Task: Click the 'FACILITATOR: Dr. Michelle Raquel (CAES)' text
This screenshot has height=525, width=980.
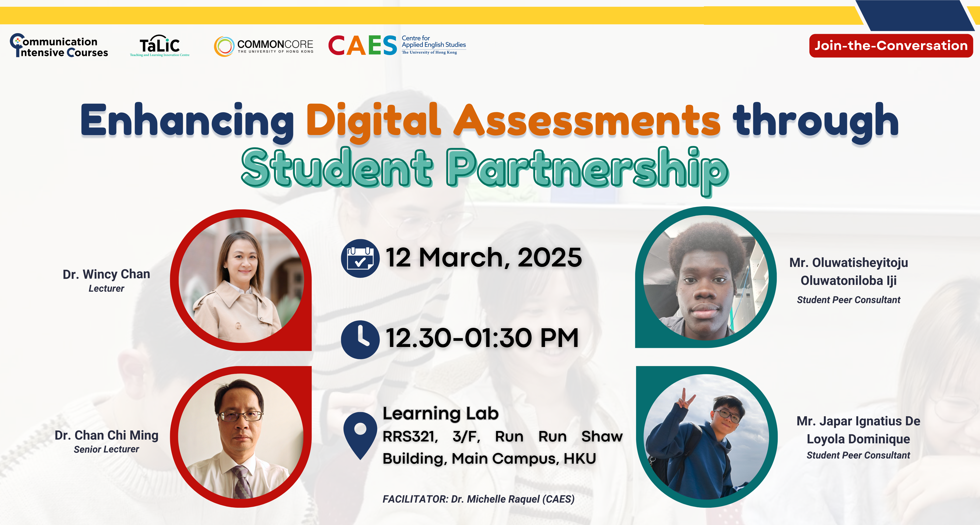Action: [479, 499]
